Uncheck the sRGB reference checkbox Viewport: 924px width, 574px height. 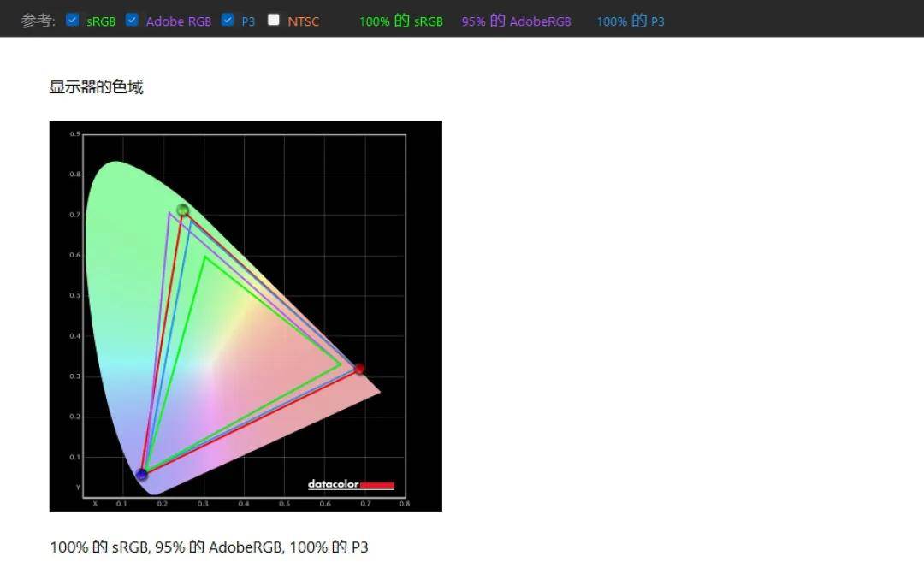[x=73, y=20]
